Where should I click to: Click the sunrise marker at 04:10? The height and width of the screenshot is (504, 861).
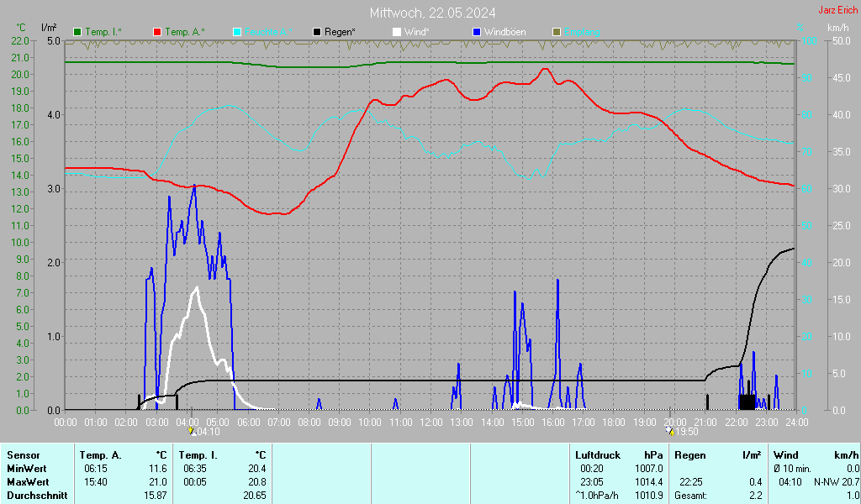click(192, 431)
